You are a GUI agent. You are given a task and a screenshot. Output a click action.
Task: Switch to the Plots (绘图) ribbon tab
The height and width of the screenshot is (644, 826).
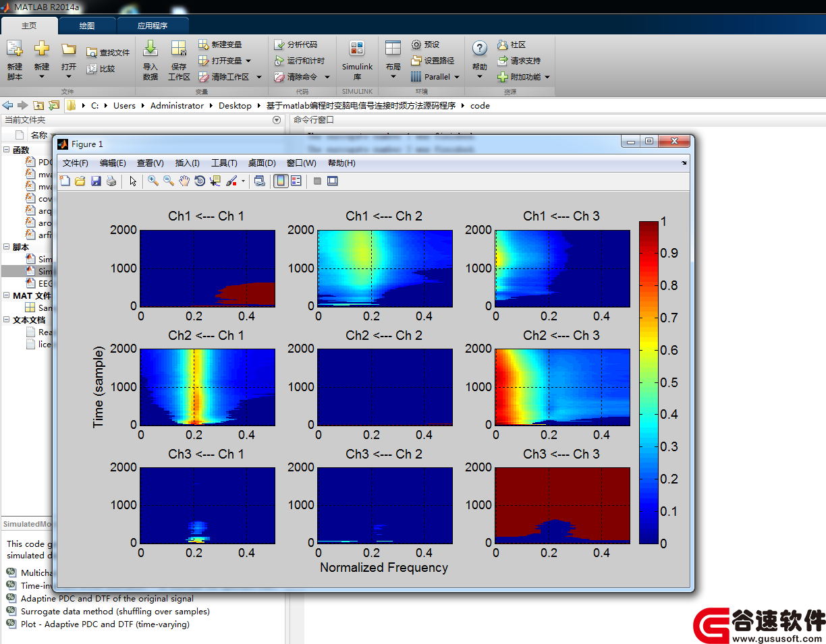[87, 26]
